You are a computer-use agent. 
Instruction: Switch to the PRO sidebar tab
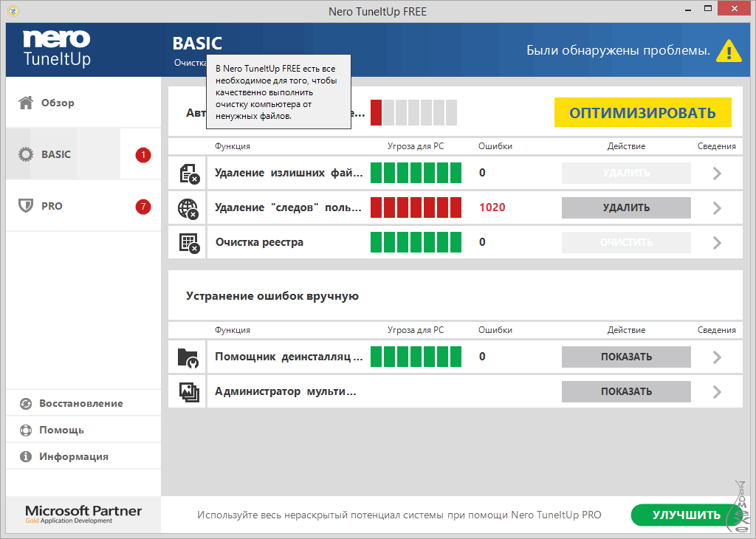coord(83,206)
